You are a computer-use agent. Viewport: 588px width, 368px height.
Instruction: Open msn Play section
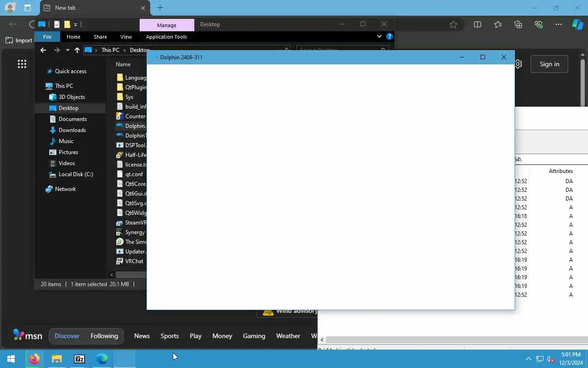196,336
